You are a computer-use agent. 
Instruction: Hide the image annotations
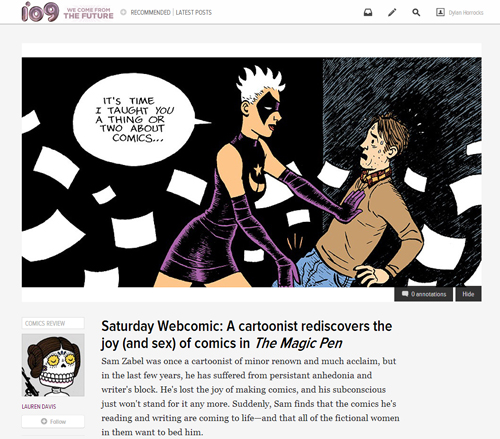pyautogui.click(x=468, y=294)
